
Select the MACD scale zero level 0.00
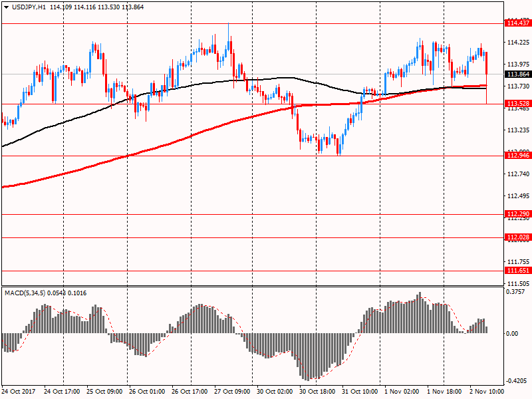click(x=512, y=334)
